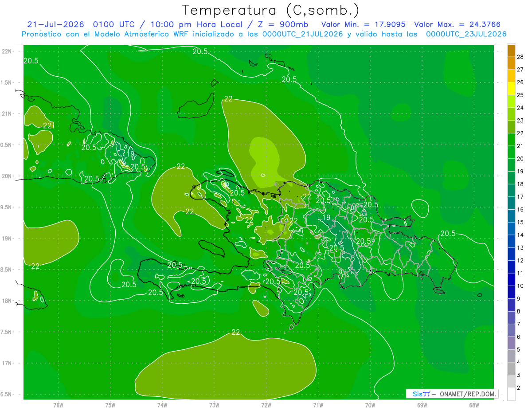
Task: Click the title 'Temperatura (C,somb.)'
Action: [x=271, y=10]
